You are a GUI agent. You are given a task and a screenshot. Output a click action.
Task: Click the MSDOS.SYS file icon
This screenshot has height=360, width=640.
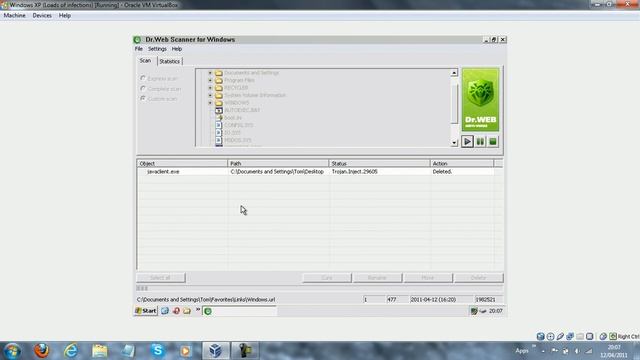219,140
